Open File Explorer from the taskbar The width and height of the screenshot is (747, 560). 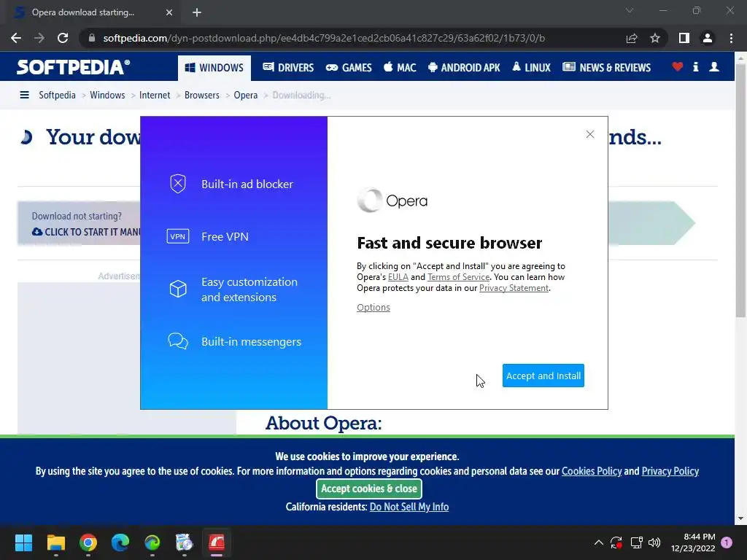[55, 542]
